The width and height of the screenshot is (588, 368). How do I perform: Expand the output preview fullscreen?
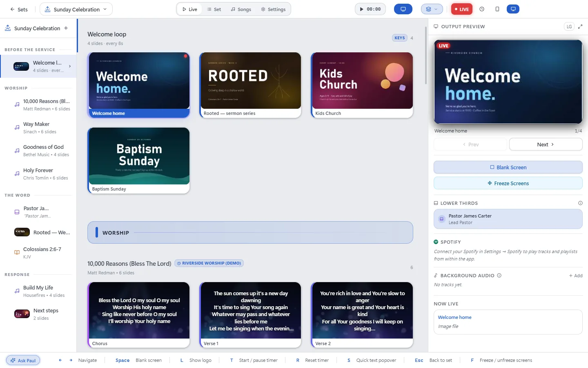580,27
